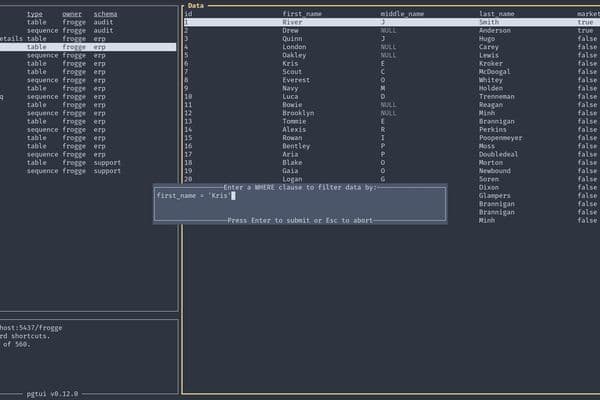Click the last_name cell 'Perkins'
Image resolution: width=600 pixels, height=400 pixels.
(493, 130)
